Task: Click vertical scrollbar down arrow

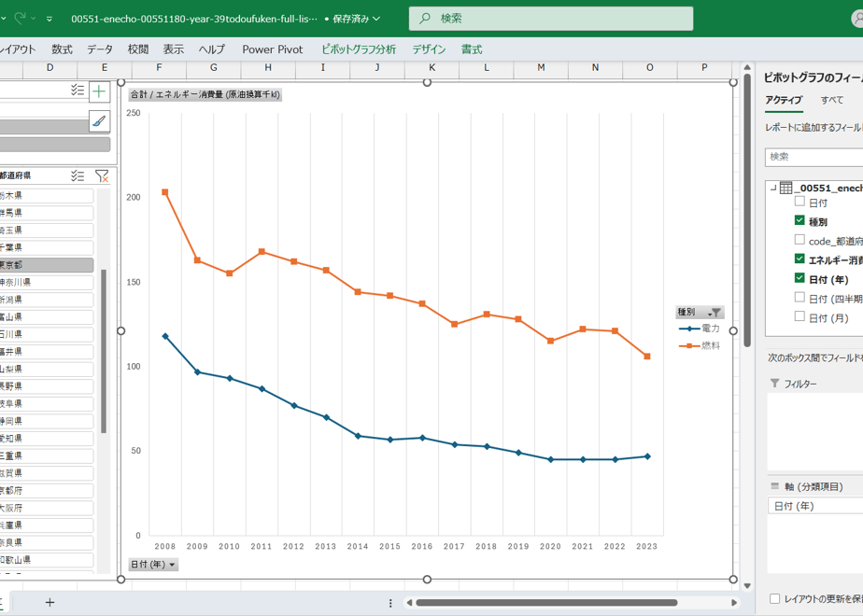Action: coord(747,585)
